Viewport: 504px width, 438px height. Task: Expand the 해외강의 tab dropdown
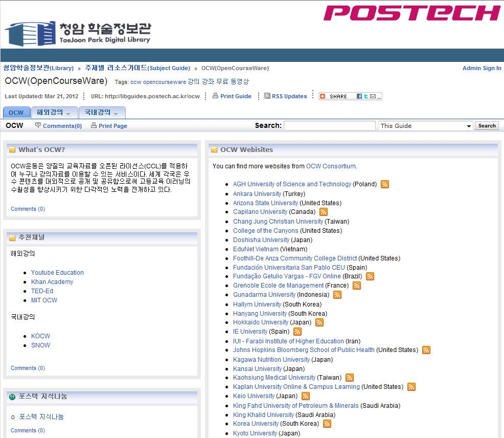(x=68, y=114)
